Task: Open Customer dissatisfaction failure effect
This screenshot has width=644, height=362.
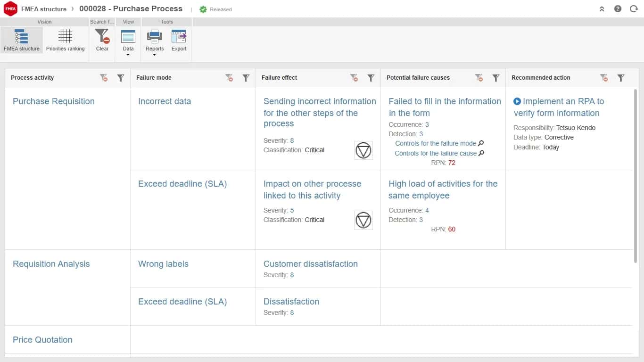Action: click(x=311, y=264)
